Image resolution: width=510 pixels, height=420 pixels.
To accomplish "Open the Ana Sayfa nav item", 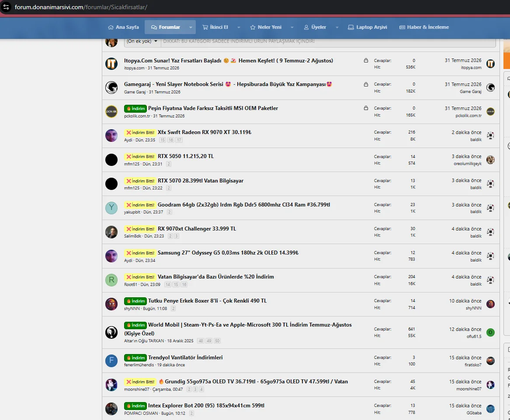I will 124,27.
